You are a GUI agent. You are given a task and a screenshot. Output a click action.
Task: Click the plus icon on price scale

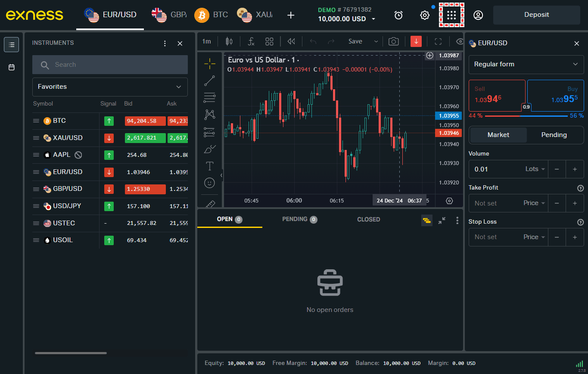[x=429, y=55]
